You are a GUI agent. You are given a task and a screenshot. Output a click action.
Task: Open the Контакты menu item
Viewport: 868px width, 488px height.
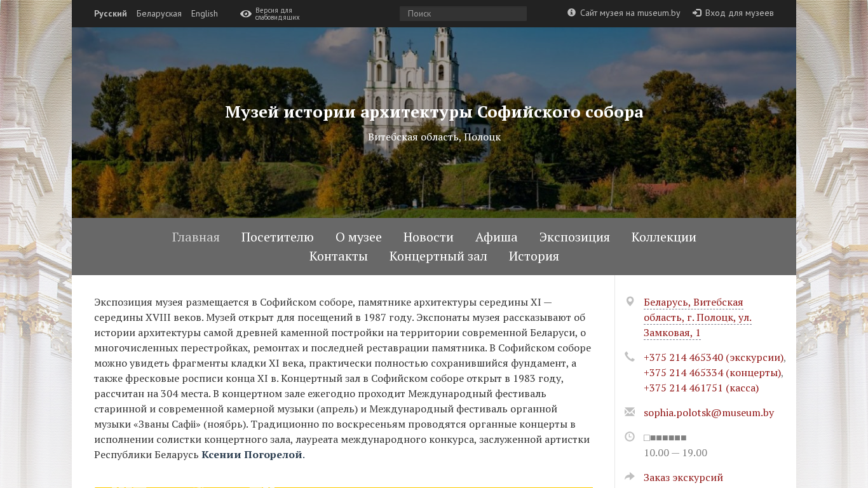pos(339,256)
